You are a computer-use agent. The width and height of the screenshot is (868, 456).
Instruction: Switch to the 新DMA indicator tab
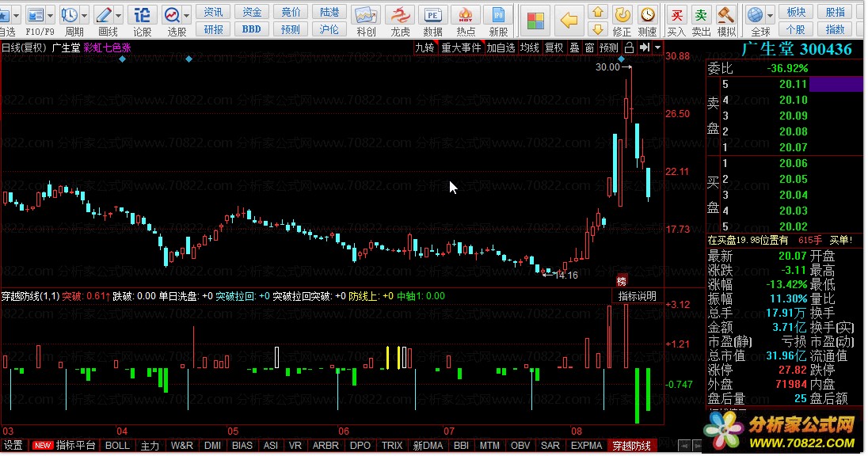428,446
